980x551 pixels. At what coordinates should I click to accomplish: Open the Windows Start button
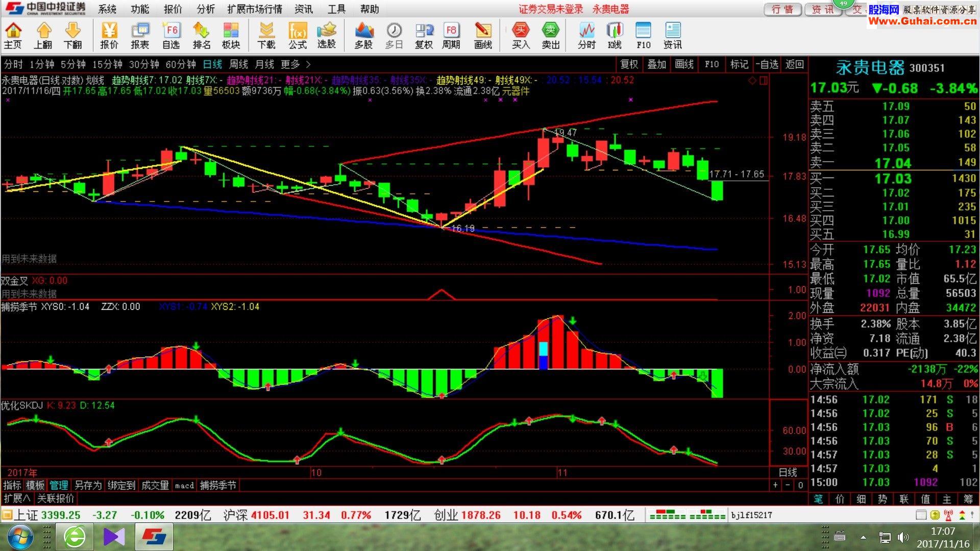click(x=19, y=537)
